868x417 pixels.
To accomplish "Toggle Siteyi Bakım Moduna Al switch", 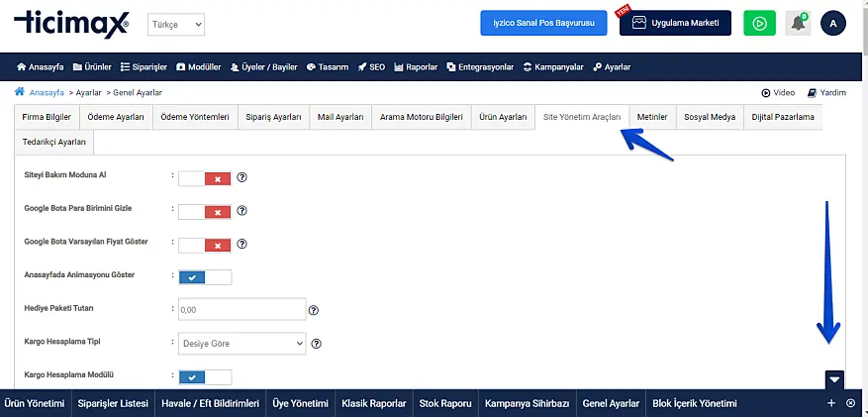I will click(205, 178).
